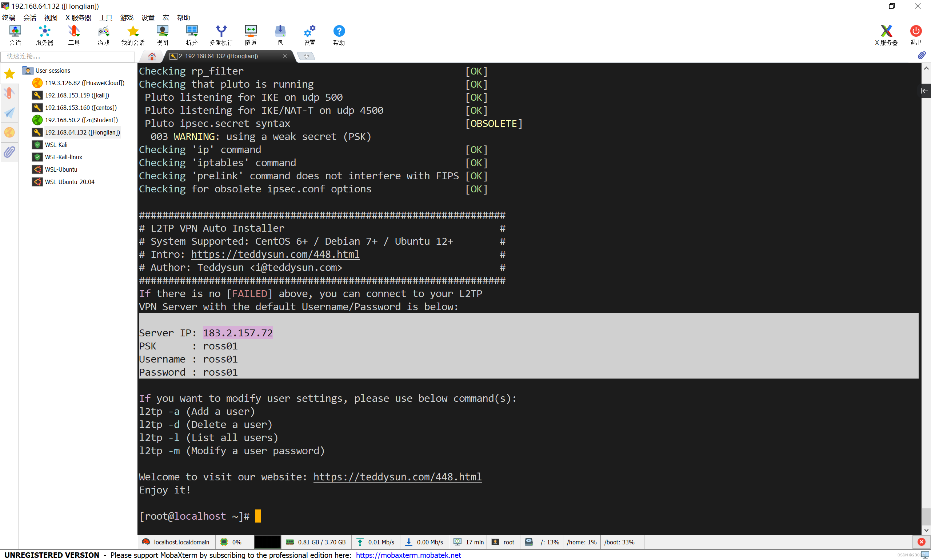Select the 119.3.126.82 HuaweiCloud session

point(84,83)
